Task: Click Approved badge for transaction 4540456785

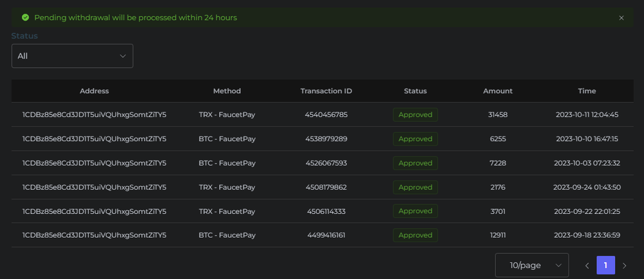Action: click(x=415, y=115)
